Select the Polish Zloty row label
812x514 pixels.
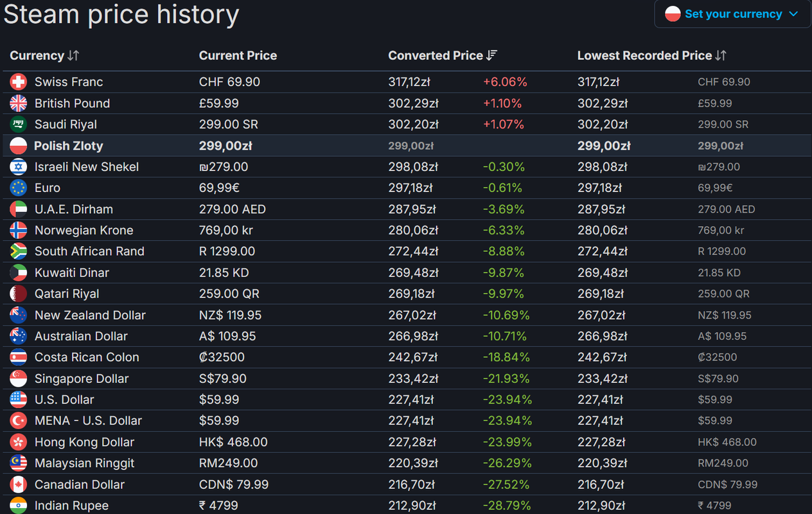68,146
